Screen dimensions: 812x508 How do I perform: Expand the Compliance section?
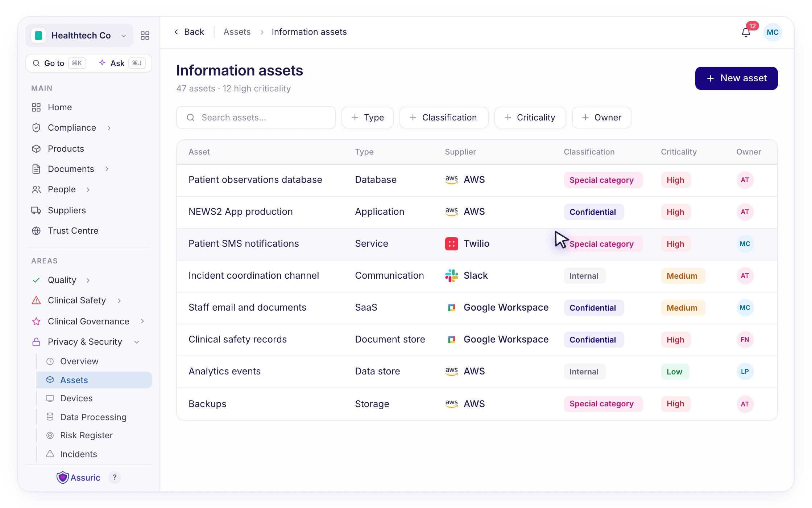[x=109, y=128]
